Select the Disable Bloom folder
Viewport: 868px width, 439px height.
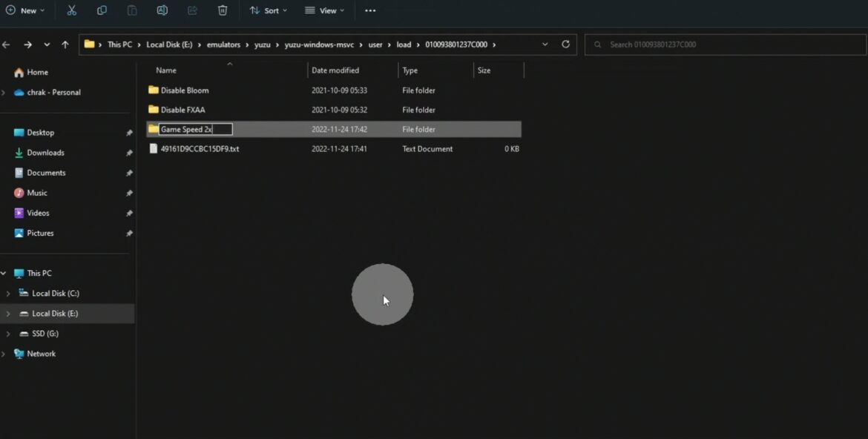[x=185, y=90]
